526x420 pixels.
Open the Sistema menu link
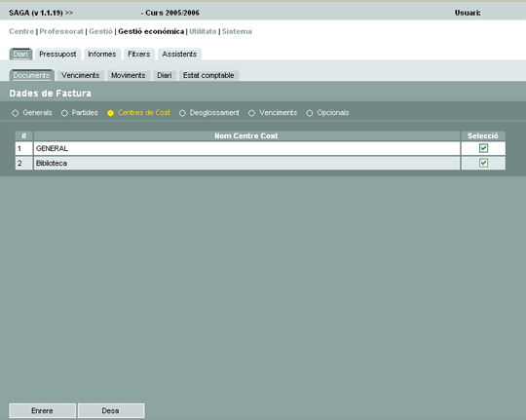(237, 31)
